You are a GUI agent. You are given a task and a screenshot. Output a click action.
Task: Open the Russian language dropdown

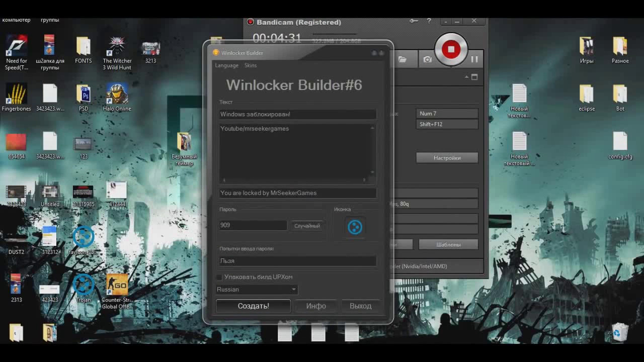pos(257,290)
